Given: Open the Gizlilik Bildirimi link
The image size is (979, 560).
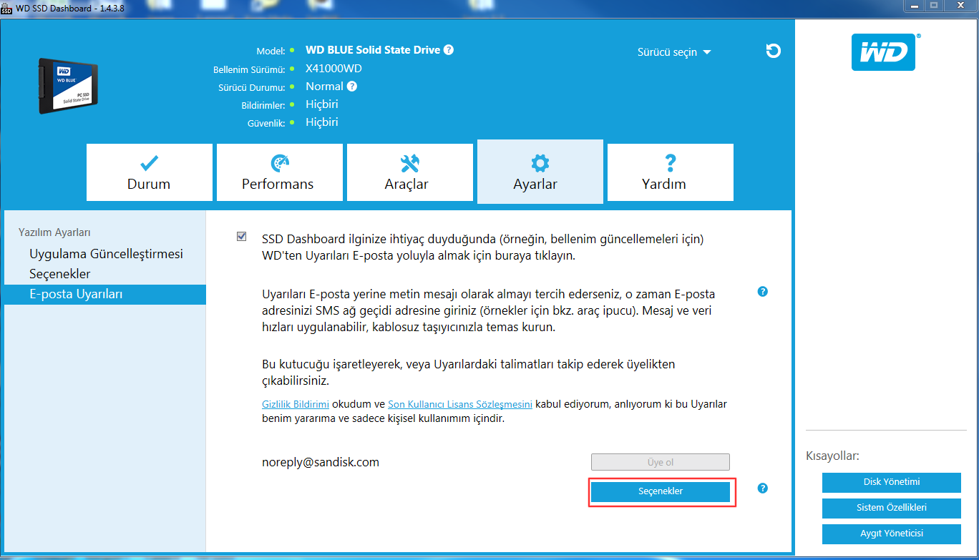Looking at the screenshot, I should tap(296, 404).
